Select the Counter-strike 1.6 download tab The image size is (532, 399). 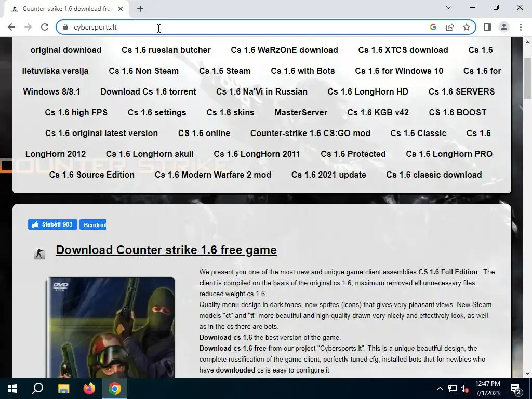point(66,9)
